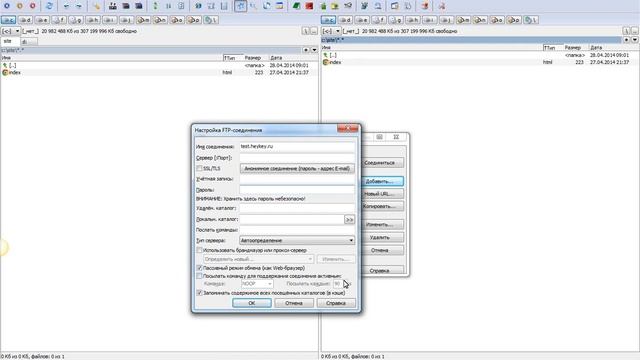Open favorites star button in left panel
Image resolution: width=640 pixels, height=360 pixels.
click(x=306, y=50)
